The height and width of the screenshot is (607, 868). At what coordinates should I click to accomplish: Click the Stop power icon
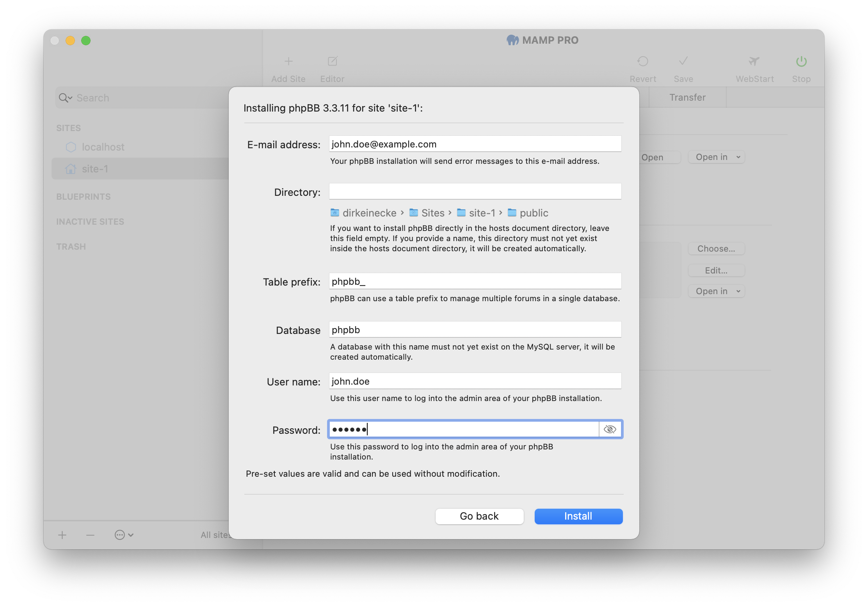[801, 61]
